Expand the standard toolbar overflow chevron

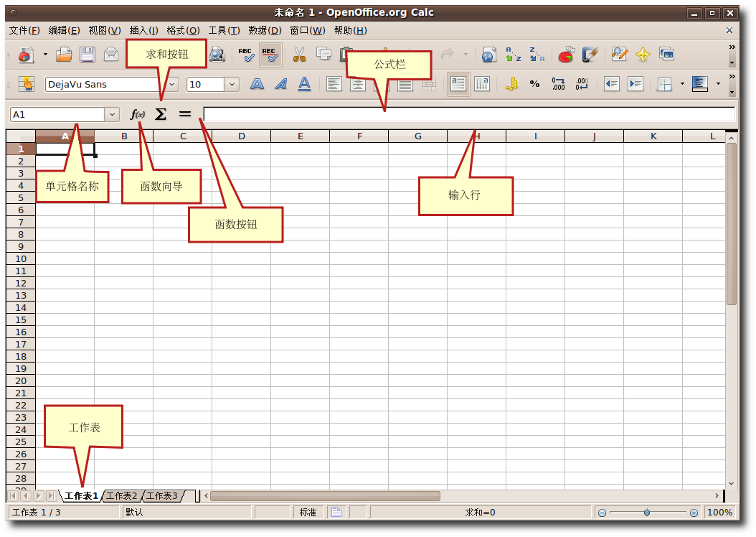tap(732, 47)
